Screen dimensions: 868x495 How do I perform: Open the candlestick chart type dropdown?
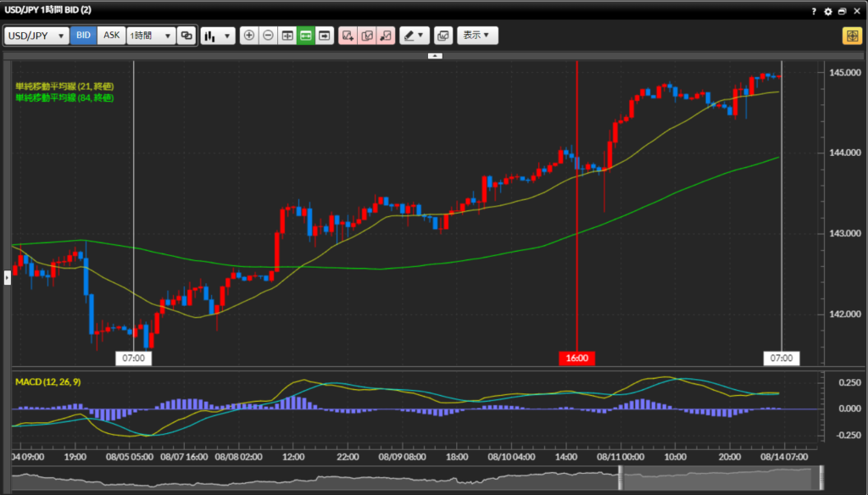click(218, 36)
